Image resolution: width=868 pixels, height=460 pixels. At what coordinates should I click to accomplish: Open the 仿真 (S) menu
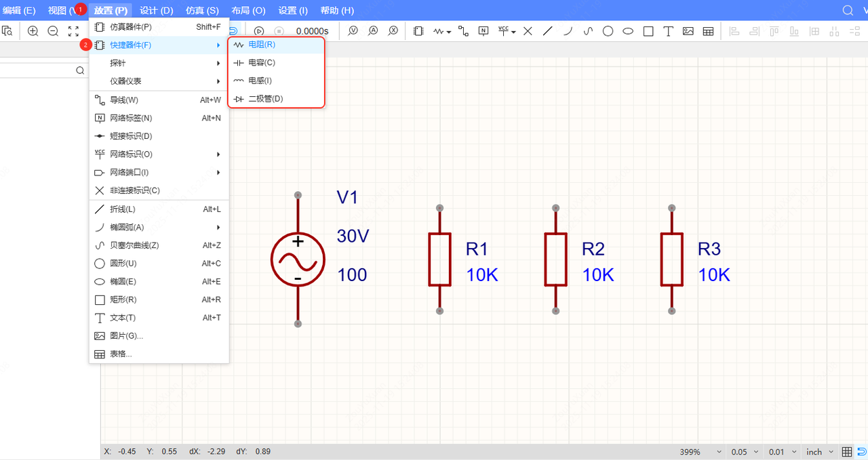tap(202, 10)
